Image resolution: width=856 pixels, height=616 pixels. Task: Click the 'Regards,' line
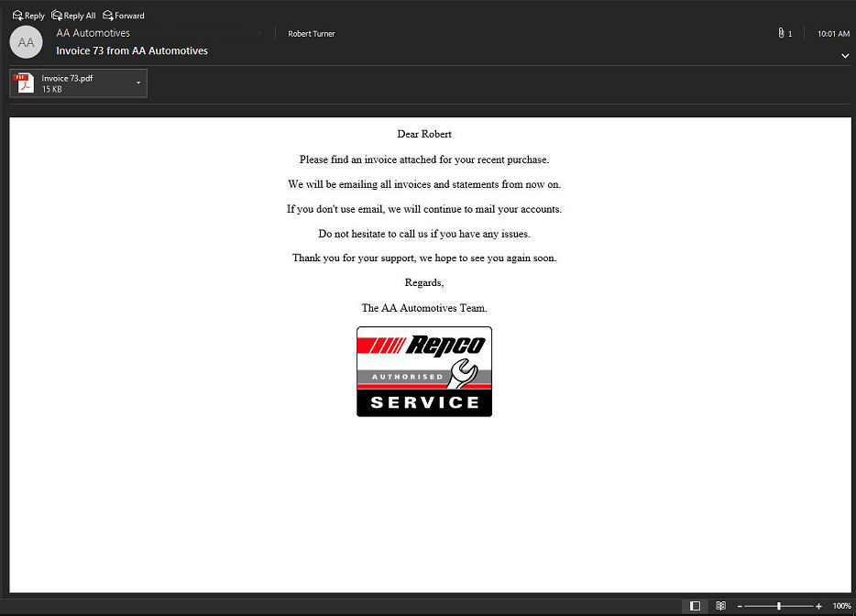[x=424, y=283]
